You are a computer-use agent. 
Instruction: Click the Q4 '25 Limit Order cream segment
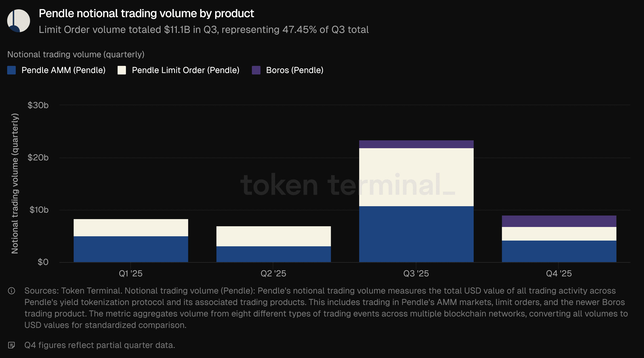(x=559, y=234)
